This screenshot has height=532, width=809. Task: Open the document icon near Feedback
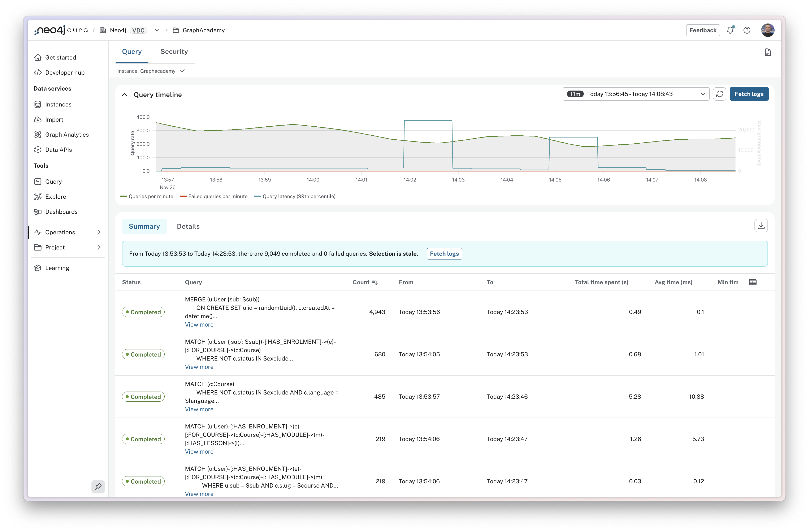(x=767, y=52)
